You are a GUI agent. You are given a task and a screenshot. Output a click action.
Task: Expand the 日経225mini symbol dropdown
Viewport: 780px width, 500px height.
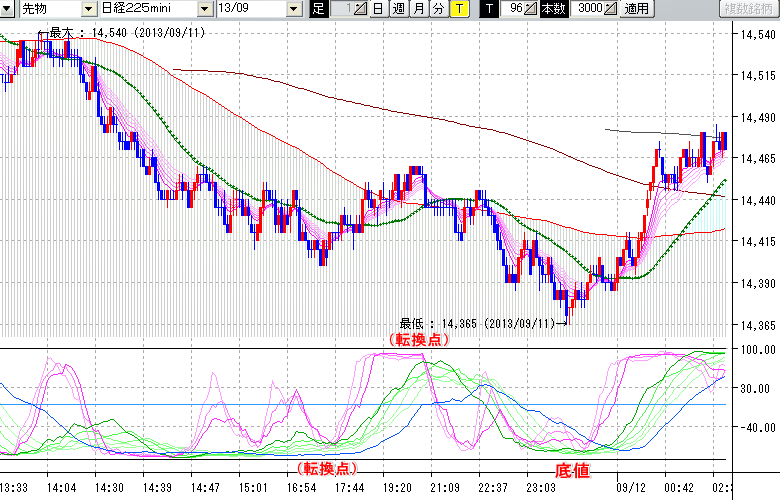(x=205, y=9)
